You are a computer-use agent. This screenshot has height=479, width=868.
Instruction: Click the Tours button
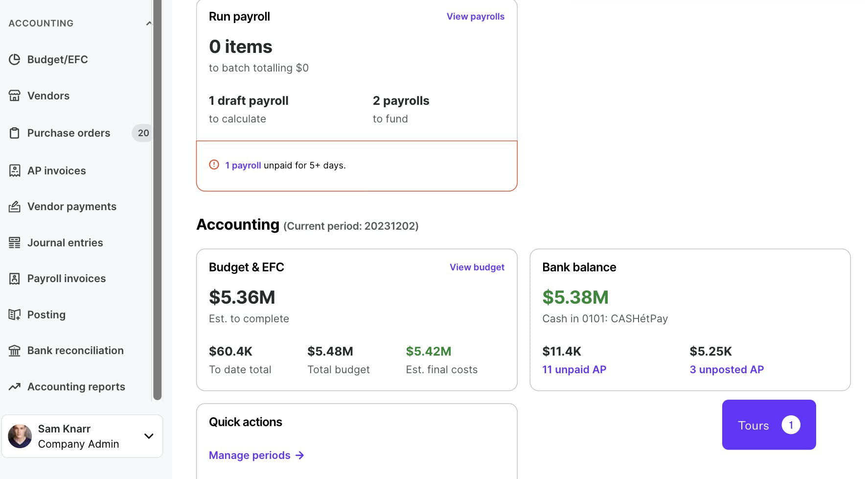tap(768, 425)
